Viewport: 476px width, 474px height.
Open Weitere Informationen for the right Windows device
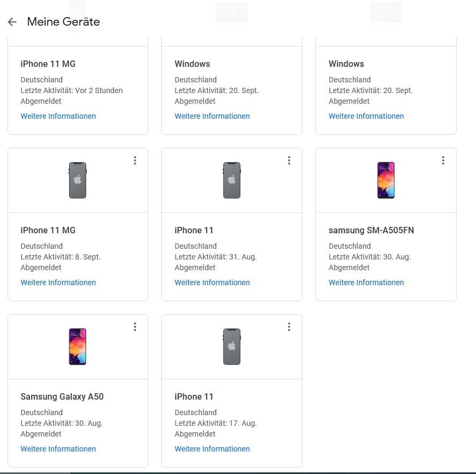pos(366,116)
